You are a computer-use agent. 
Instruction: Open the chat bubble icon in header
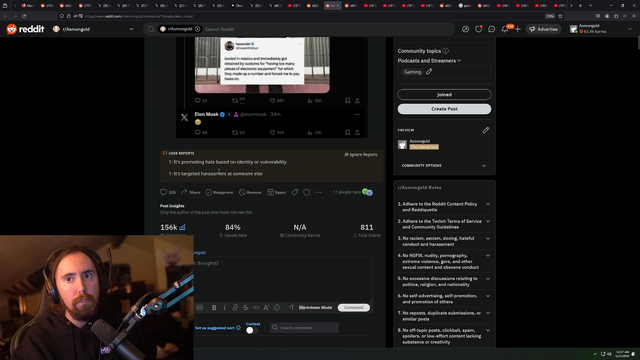(x=491, y=29)
